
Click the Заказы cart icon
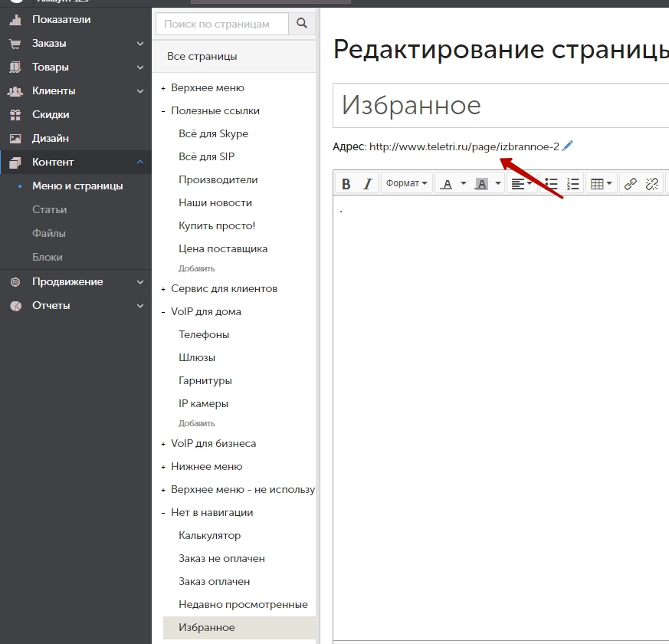(x=15, y=44)
